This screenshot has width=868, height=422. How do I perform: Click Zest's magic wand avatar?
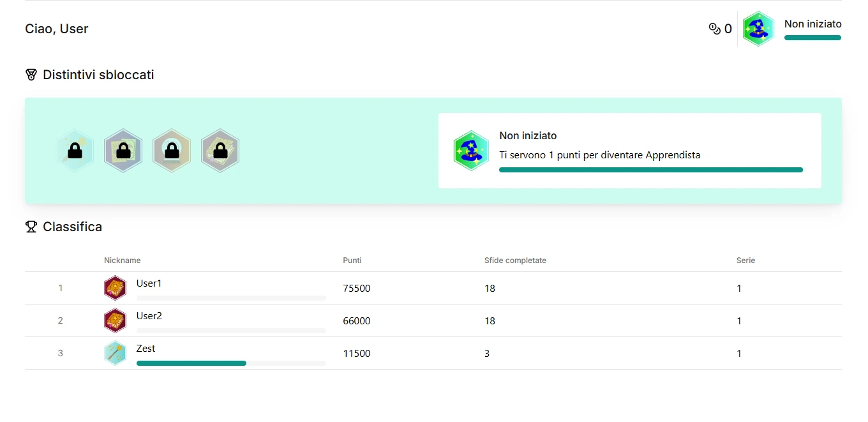click(x=115, y=353)
